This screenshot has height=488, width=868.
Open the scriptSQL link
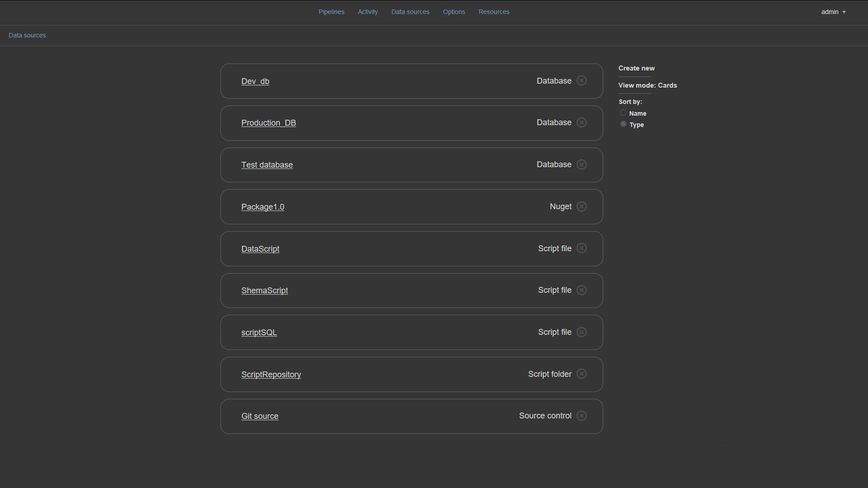click(259, 333)
